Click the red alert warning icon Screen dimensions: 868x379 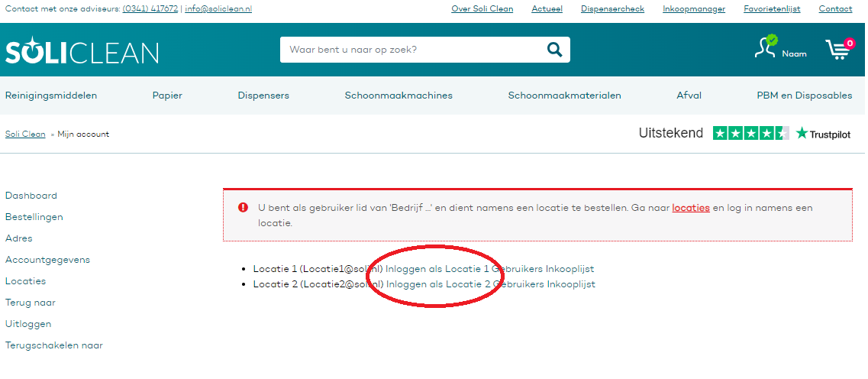(x=243, y=207)
